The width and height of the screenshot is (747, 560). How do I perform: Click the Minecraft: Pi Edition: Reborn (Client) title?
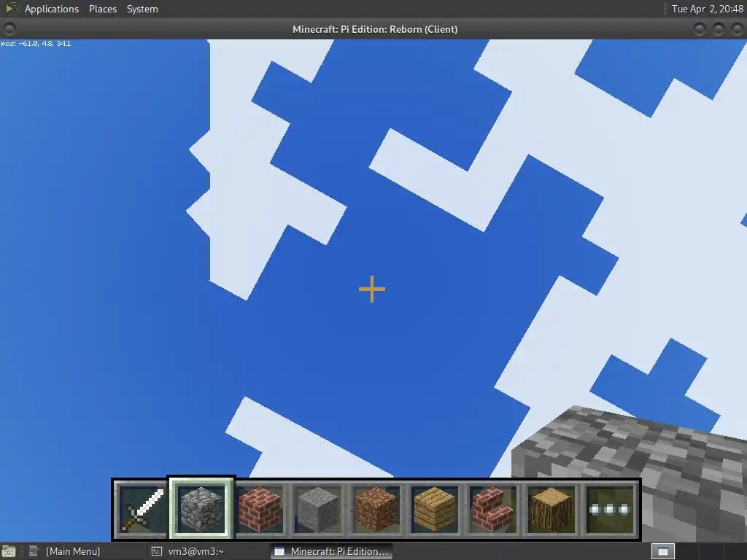(375, 29)
